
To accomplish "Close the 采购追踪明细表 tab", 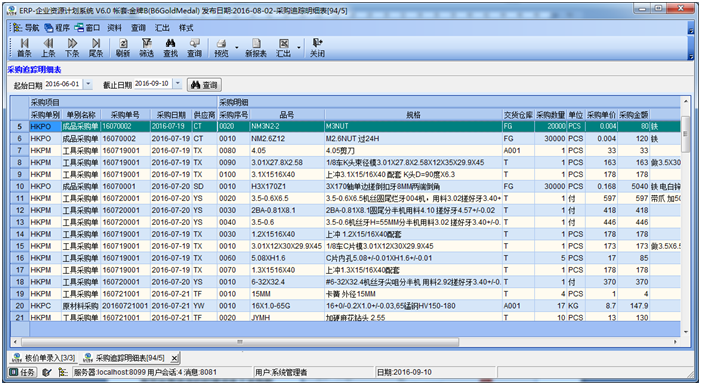I will point(174,358).
